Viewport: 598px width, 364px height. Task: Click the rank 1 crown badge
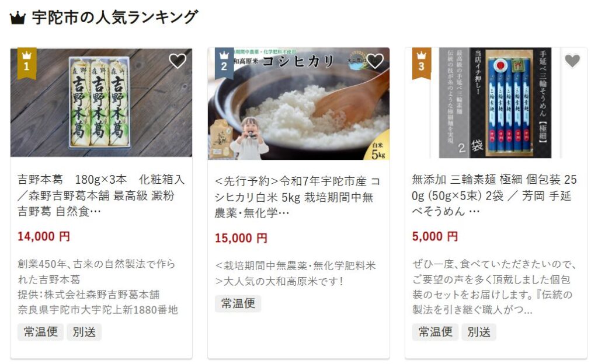(27, 63)
